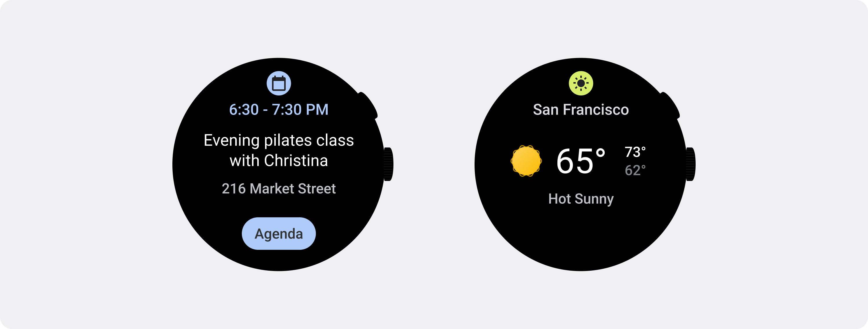Tap the 65° current temperature
This screenshot has height=329, width=868.
[x=580, y=161]
